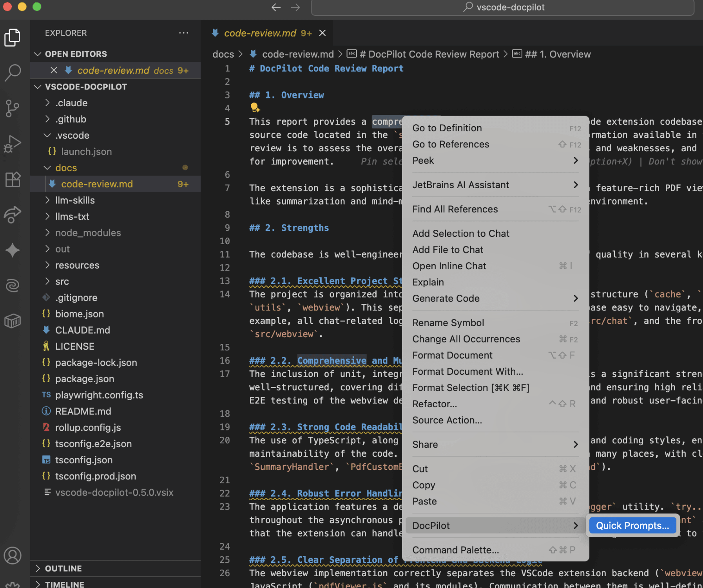Click the forward navigation arrow in the title bar
Image resolution: width=703 pixels, height=588 pixels.
point(295,7)
